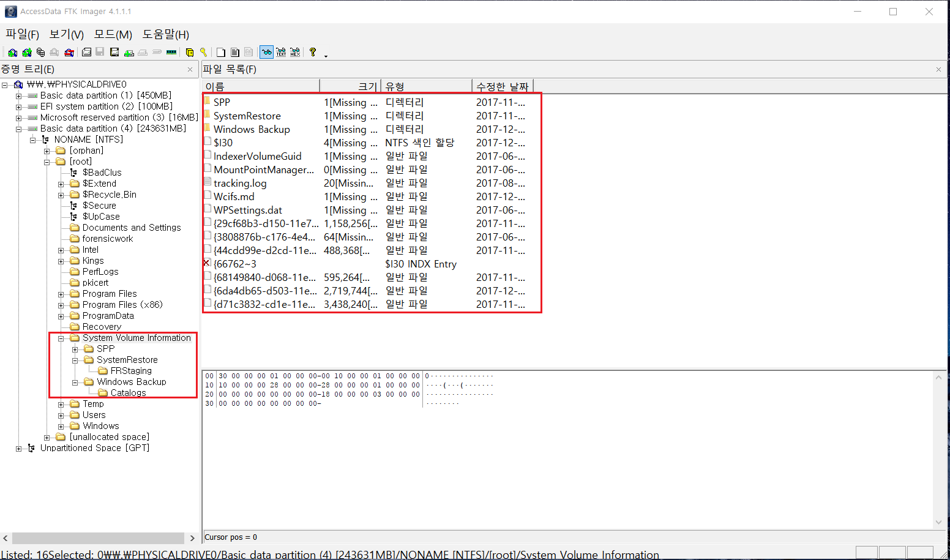Click hex viewer scrollbar down arrow

pyautogui.click(x=938, y=522)
